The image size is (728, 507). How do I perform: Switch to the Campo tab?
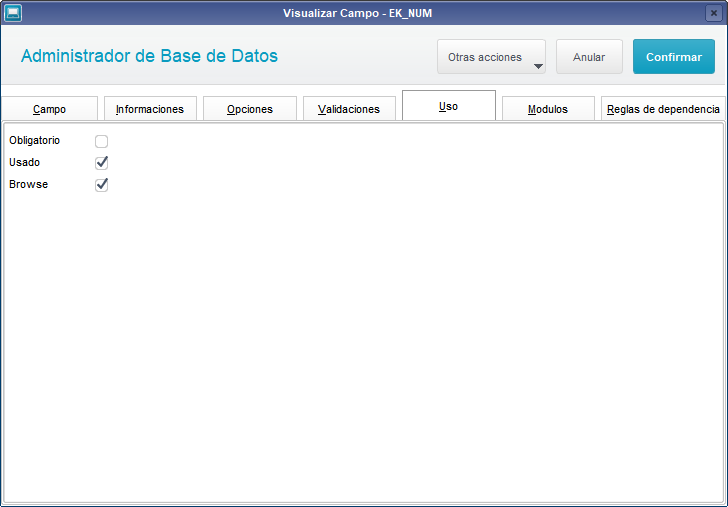click(49, 109)
